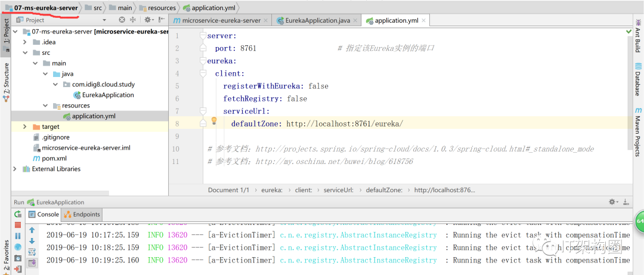Viewport: 644px width, 275px height.
Task: Jump up the stack trace with up arrow
Action: (32, 230)
